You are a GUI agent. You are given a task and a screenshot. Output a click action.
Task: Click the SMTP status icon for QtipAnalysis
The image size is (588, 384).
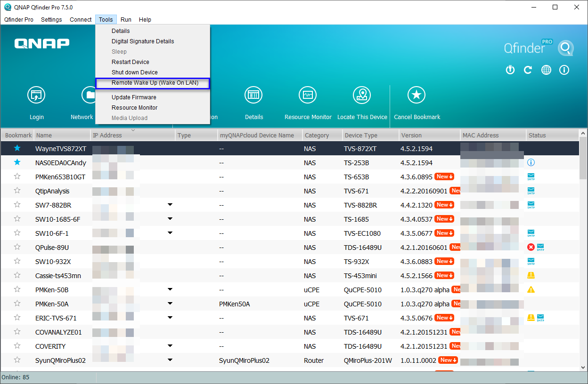pos(531,191)
